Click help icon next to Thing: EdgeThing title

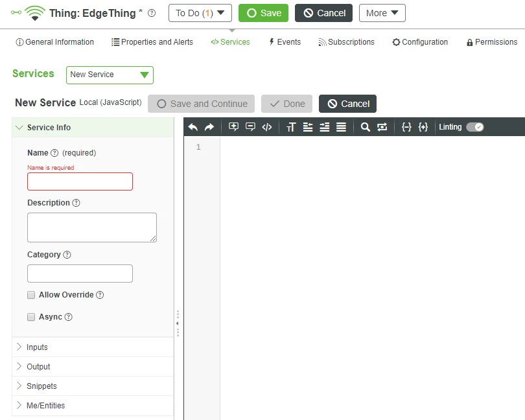(x=152, y=13)
